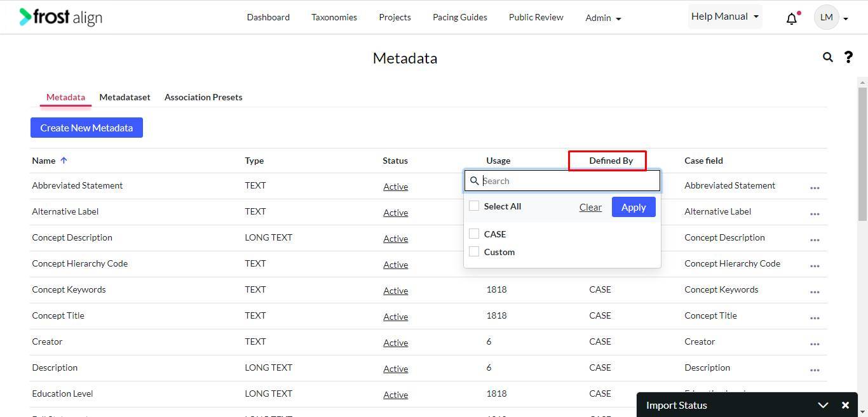Open more options for Abbreviated Statement row
Viewport: 868px width, 417px height.
tap(815, 188)
